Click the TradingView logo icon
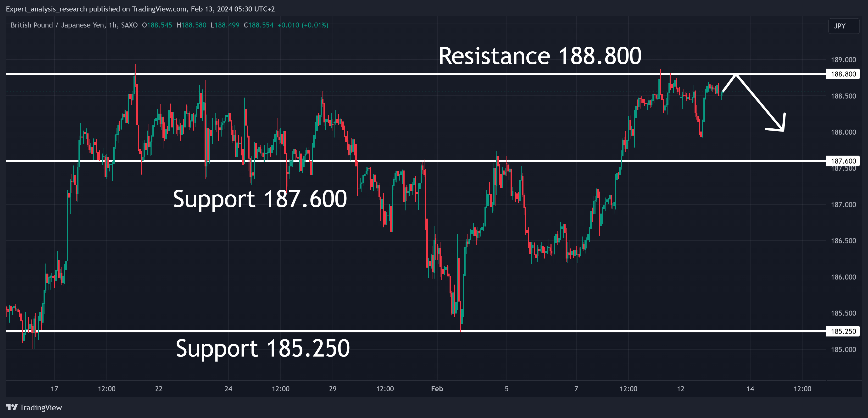 (x=11, y=407)
